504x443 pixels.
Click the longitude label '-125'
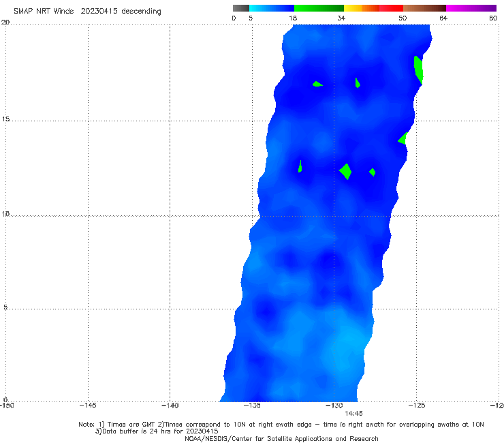[417, 405]
